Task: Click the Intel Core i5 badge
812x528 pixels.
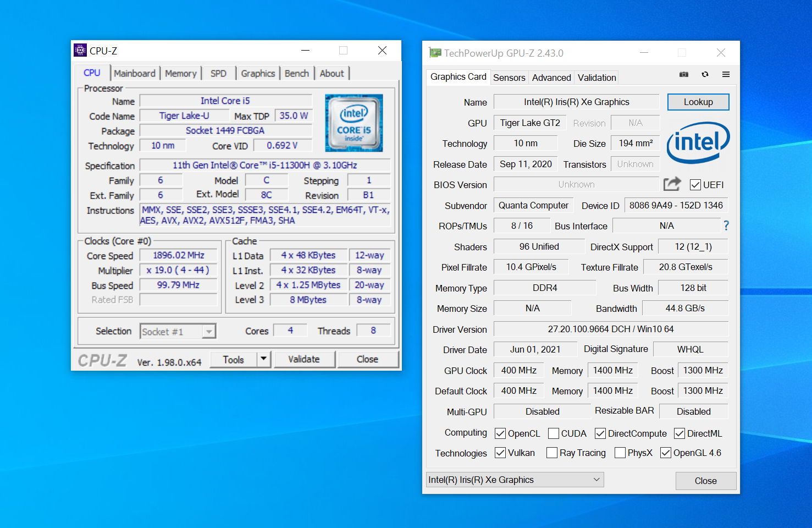Action: click(x=353, y=123)
